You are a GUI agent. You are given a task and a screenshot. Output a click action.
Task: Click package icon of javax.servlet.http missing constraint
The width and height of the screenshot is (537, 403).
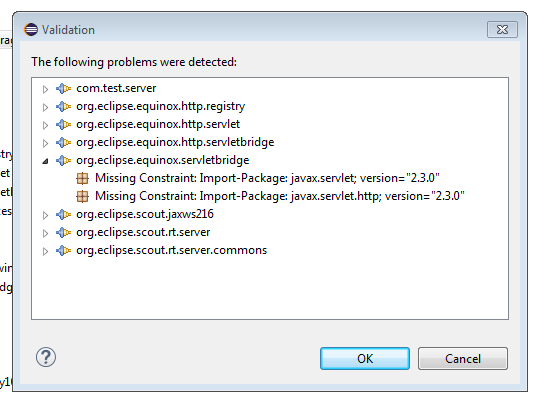click(x=82, y=197)
